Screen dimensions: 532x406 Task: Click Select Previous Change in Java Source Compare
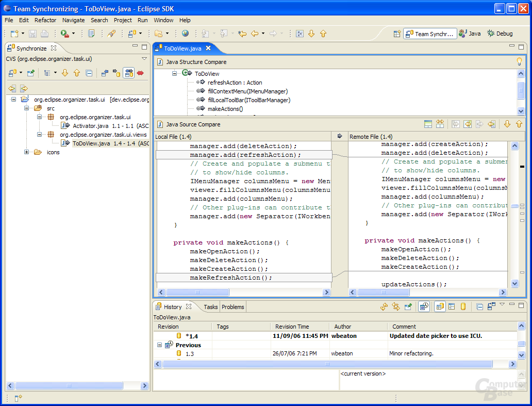pos(519,124)
